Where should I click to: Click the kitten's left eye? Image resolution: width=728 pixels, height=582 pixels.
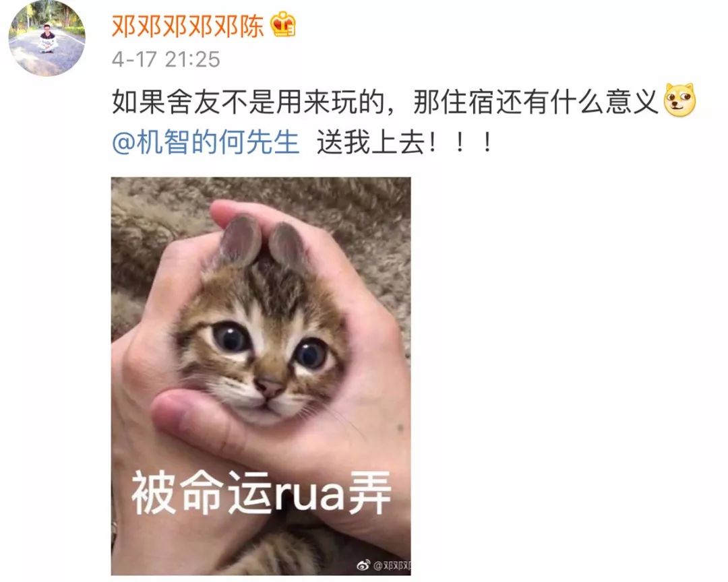(x=231, y=337)
